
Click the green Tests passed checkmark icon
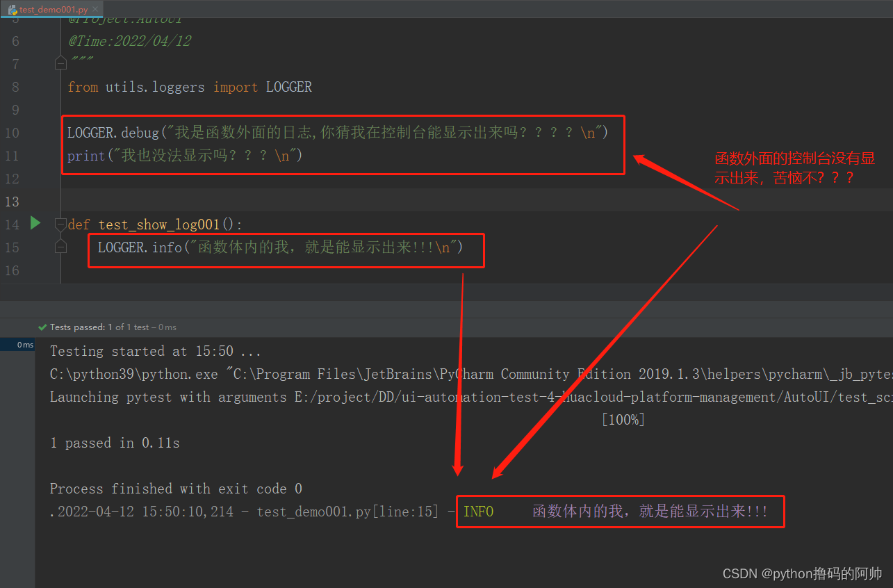43,327
